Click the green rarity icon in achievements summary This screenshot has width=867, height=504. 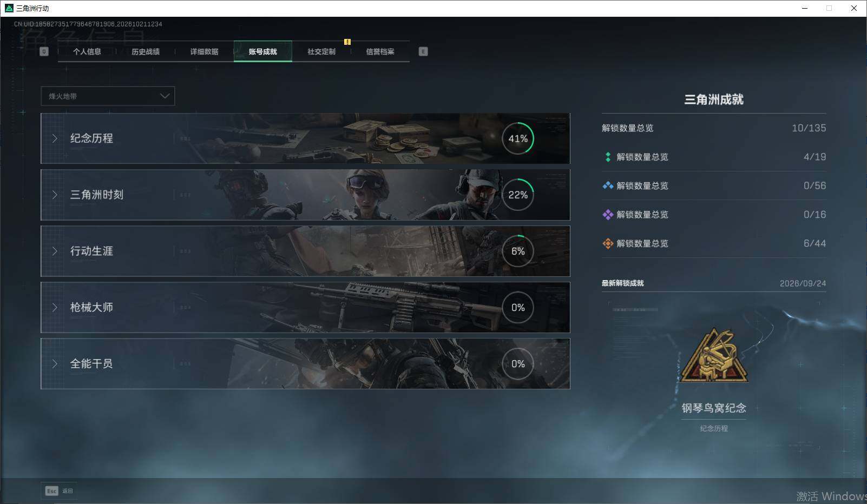[608, 157]
